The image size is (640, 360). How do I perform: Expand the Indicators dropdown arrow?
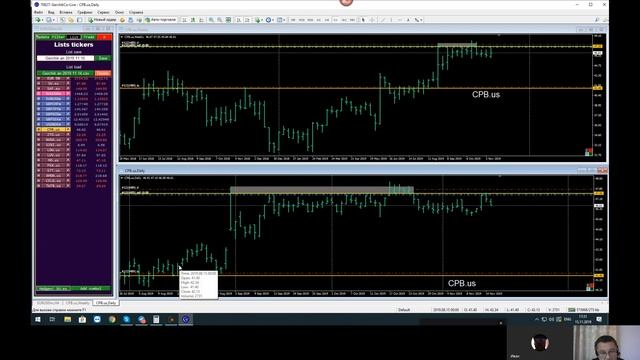pyautogui.click(x=262, y=20)
